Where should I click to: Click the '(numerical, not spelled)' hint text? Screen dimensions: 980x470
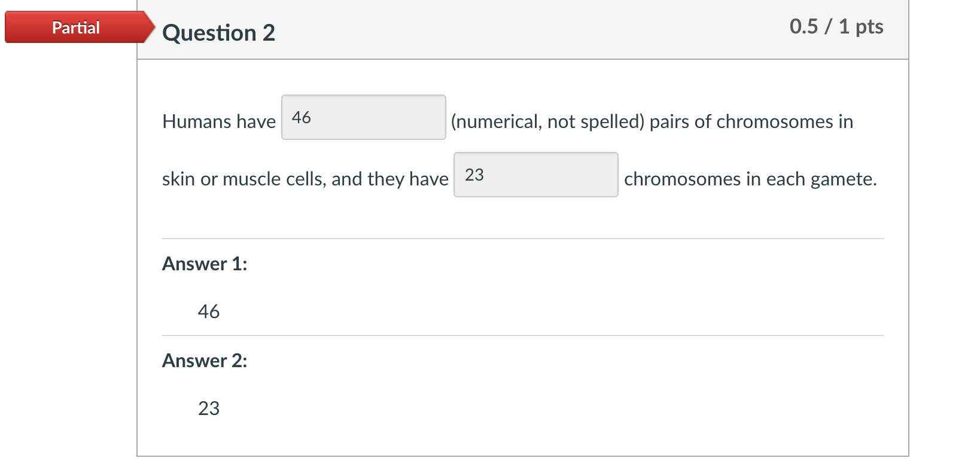click(547, 121)
